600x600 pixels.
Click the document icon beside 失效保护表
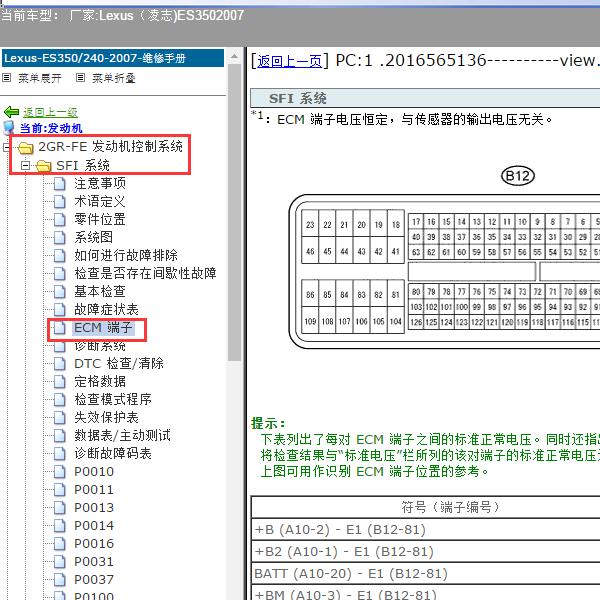60,417
